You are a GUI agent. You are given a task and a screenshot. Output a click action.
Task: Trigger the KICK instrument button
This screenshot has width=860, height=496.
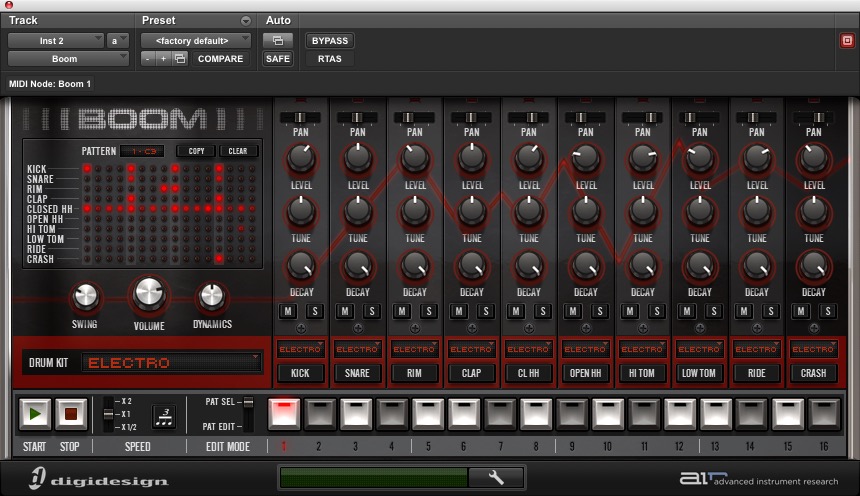tap(300, 373)
